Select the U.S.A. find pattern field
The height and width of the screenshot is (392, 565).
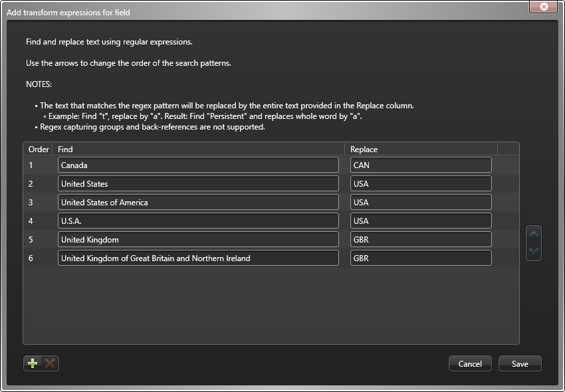click(x=197, y=221)
